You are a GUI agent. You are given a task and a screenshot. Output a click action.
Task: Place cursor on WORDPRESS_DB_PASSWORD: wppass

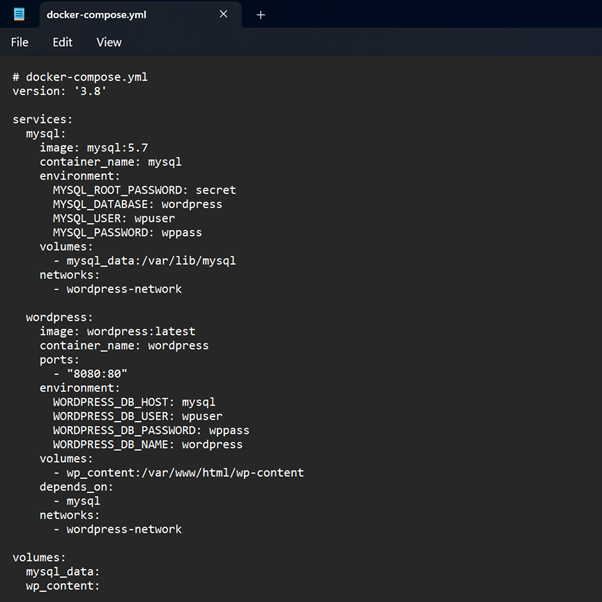pos(151,430)
